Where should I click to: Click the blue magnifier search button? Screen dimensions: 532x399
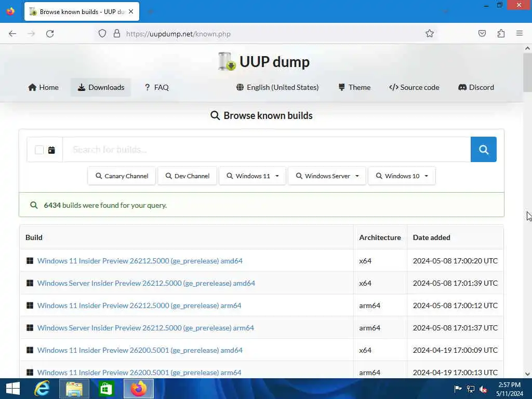point(484,149)
